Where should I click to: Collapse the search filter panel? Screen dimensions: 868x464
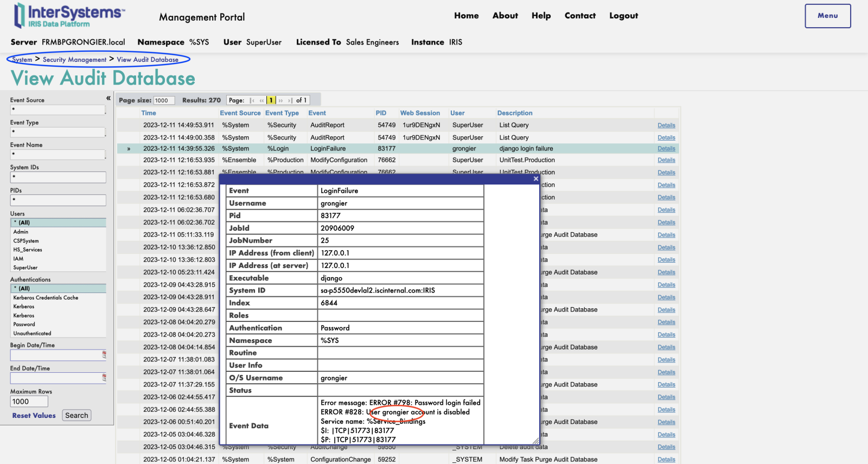tap(108, 98)
